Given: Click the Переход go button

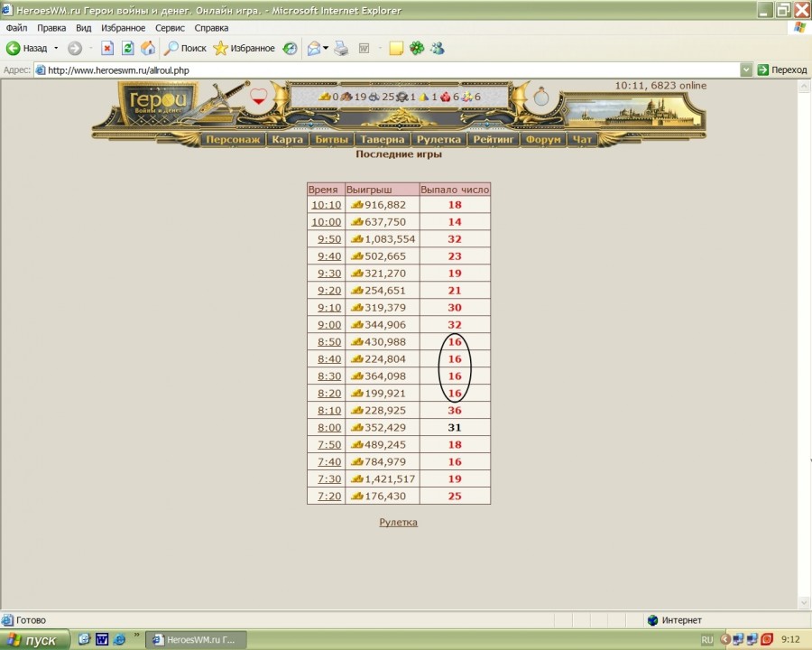Looking at the screenshot, I should [782, 70].
